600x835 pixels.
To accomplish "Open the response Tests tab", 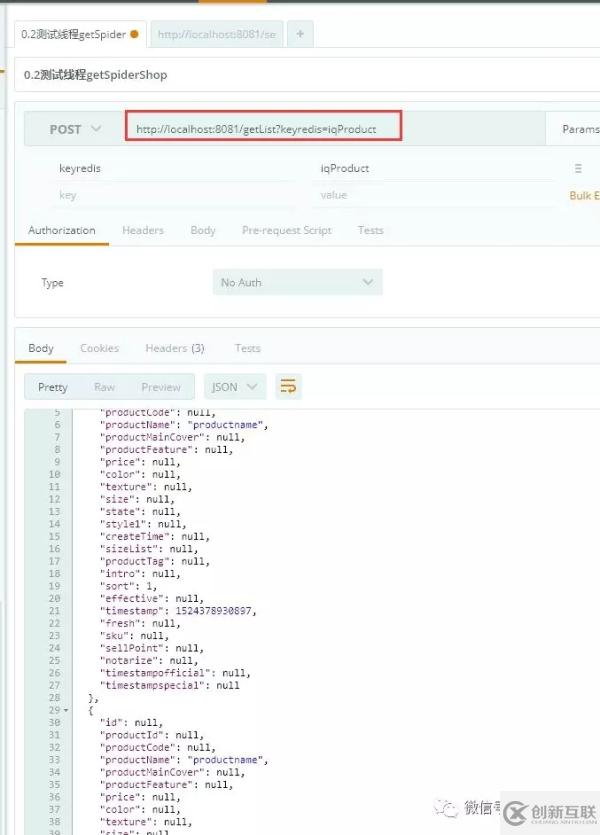I will [x=248, y=348].
